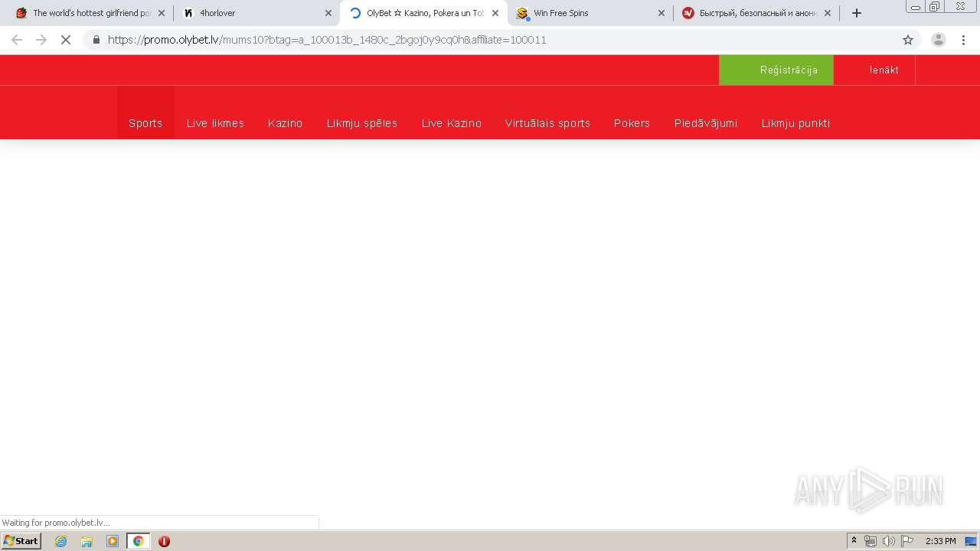Go back to the previous page
Image resolution: width=980 pixels, height=551 pixels.
pos(17,40)
